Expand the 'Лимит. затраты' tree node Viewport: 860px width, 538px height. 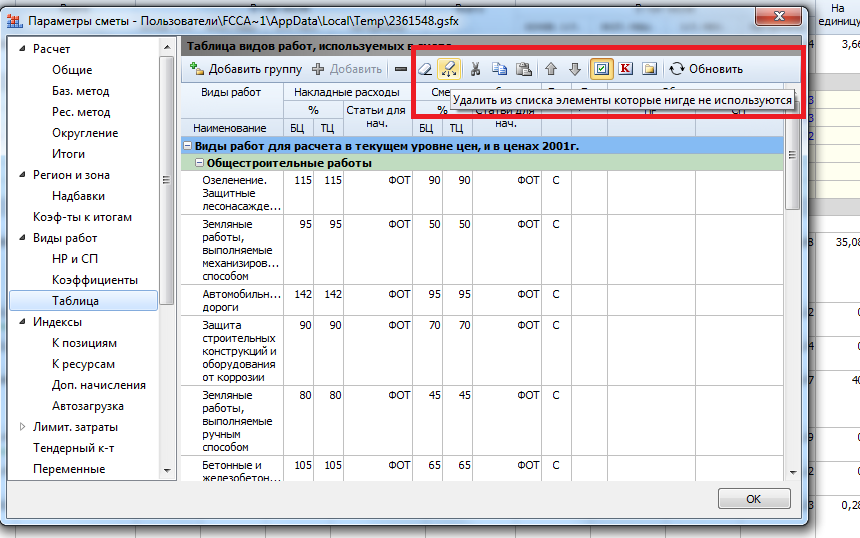point(23,427)
